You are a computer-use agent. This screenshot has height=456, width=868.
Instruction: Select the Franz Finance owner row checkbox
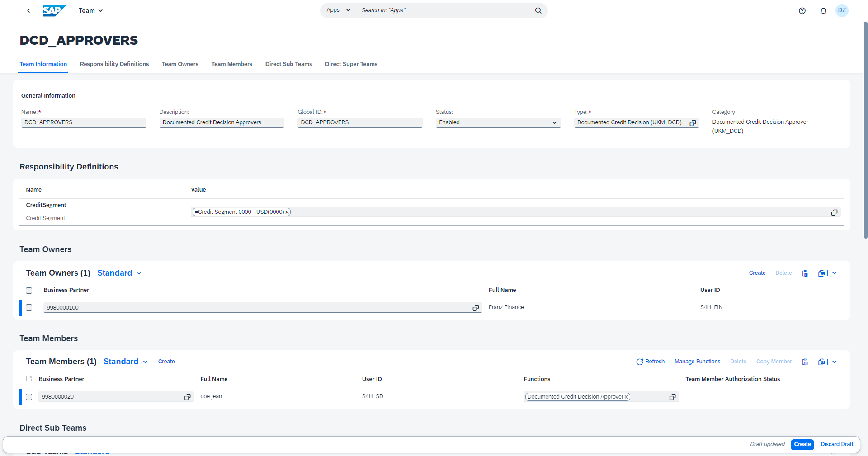[29, 308]
